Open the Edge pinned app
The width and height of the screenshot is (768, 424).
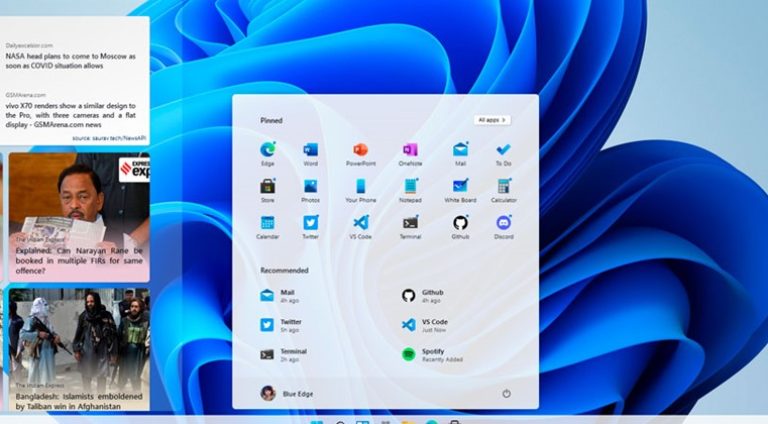[267, 154]
